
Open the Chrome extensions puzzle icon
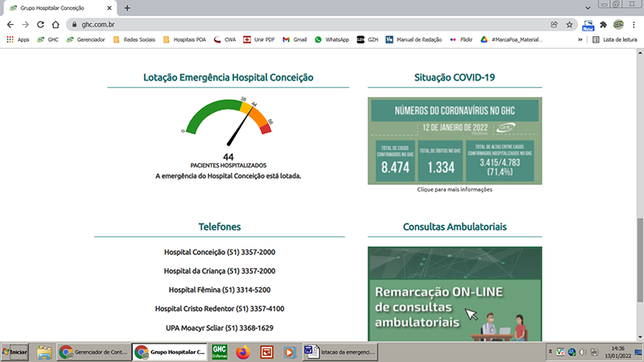pyautogui.click(x=603, y=24)
